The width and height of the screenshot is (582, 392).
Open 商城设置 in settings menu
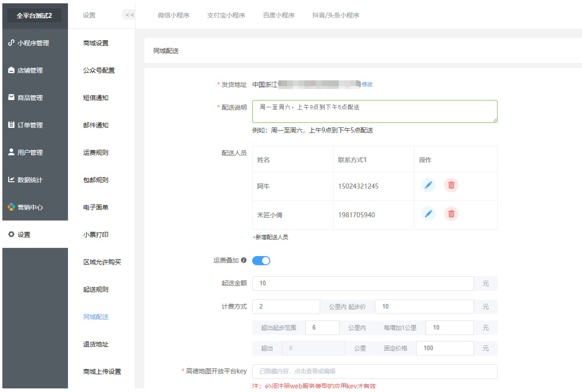pyautogui.click(x=96, y=43)
